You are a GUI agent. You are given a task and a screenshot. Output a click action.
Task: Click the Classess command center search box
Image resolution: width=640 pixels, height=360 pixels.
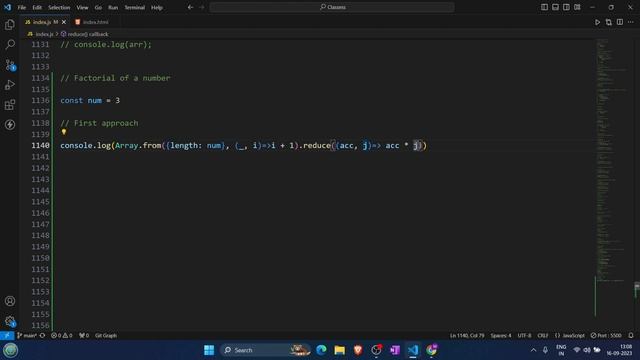click(332, 7)
